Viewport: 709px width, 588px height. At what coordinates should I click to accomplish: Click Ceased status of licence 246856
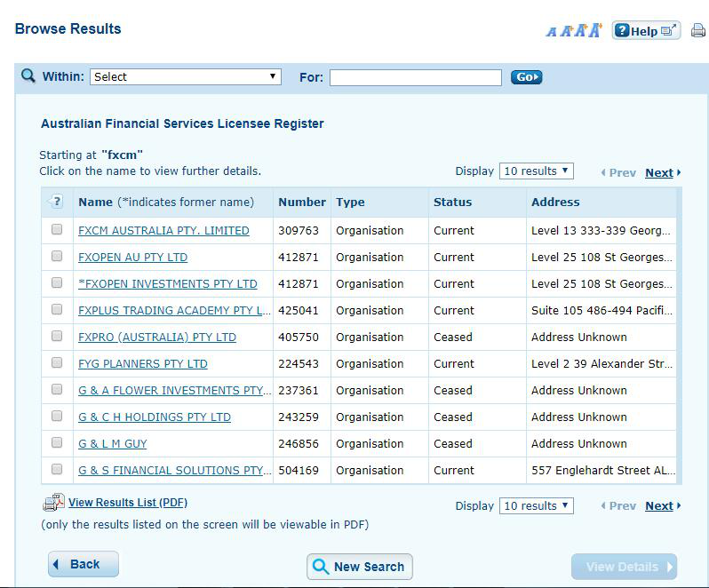click(x=452, y=444)
